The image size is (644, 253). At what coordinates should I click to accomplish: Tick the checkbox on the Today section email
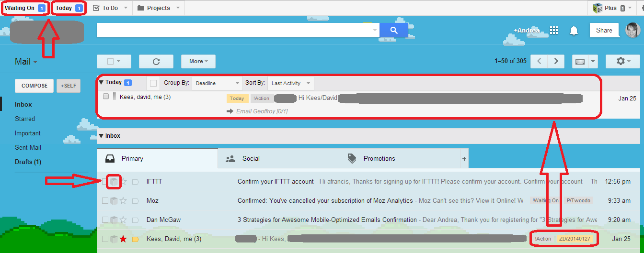tap(106, 96)
